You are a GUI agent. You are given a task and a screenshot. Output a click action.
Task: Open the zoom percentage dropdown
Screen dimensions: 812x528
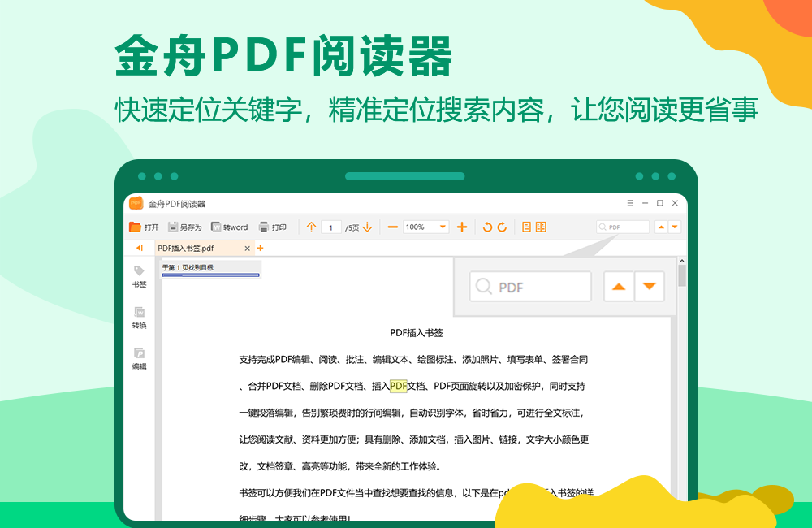[x=443, y=227]
